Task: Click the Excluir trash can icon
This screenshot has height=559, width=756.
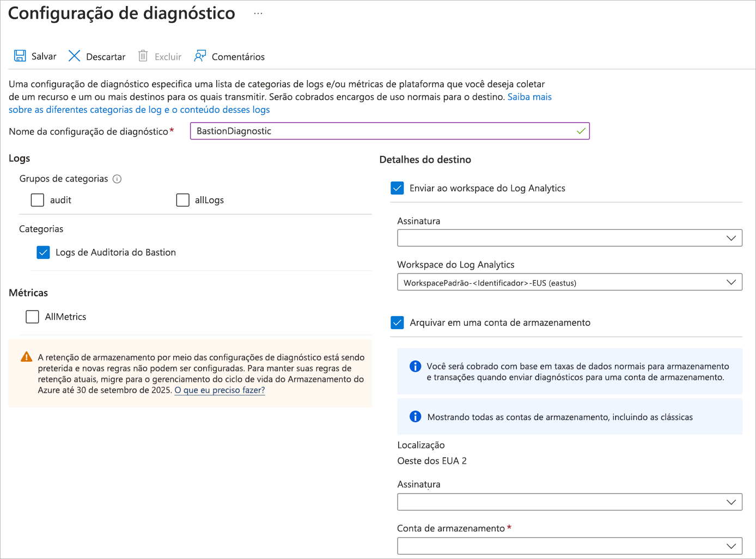Action: [x=143, y=56]
